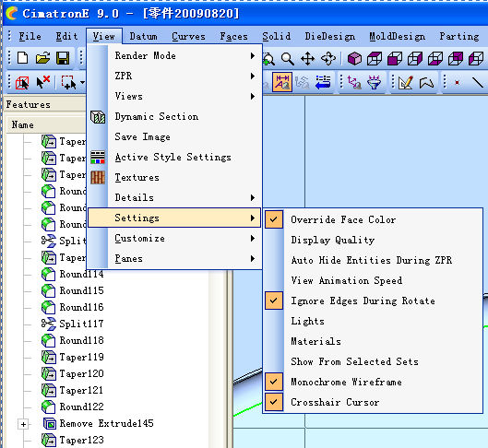Open Settings submenu

174,218
